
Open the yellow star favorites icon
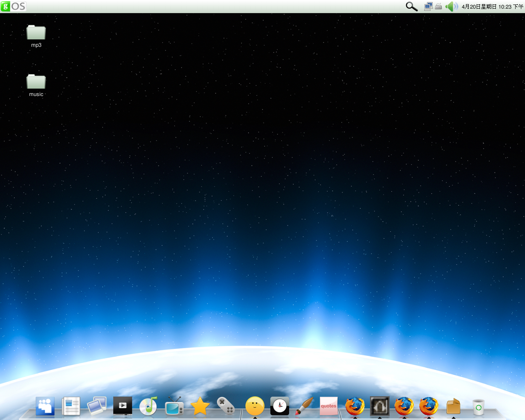point(200,406)
